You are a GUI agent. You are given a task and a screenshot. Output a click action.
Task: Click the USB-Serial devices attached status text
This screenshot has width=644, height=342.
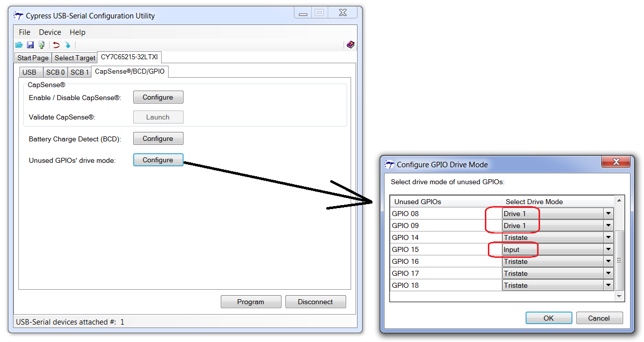(70, 322)
